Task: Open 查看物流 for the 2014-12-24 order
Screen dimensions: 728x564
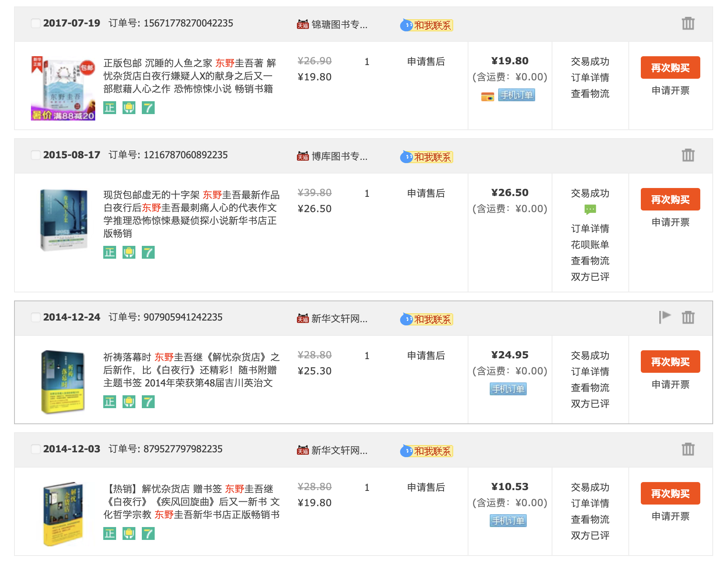Action: coord(590,388)
